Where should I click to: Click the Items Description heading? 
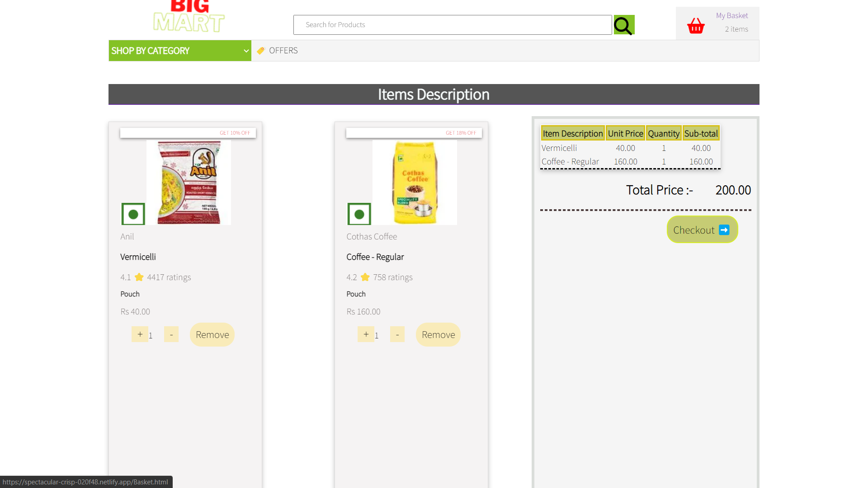pos(434,94)
